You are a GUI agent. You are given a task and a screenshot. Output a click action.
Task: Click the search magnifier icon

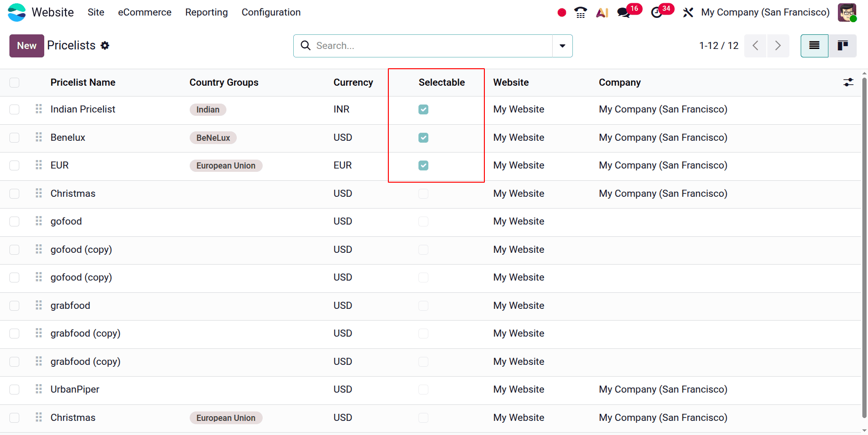(305, 46)
